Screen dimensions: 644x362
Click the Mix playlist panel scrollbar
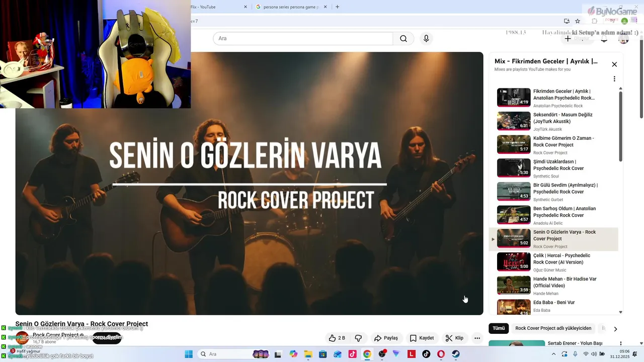(620, 126)
